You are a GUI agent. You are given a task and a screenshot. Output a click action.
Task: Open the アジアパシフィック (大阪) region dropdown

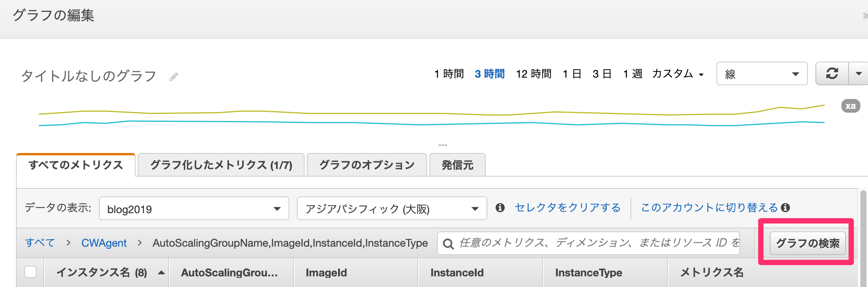[392, 208]
